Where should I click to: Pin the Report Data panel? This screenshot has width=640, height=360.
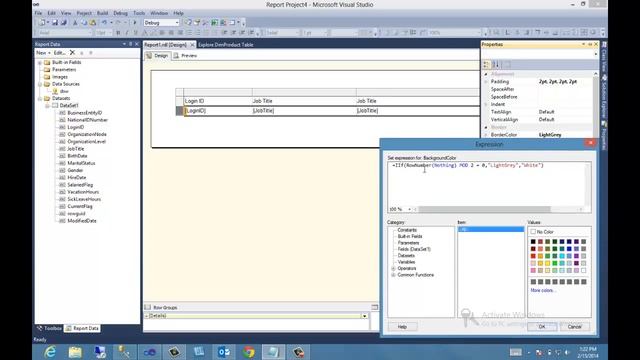pos(131,44)
